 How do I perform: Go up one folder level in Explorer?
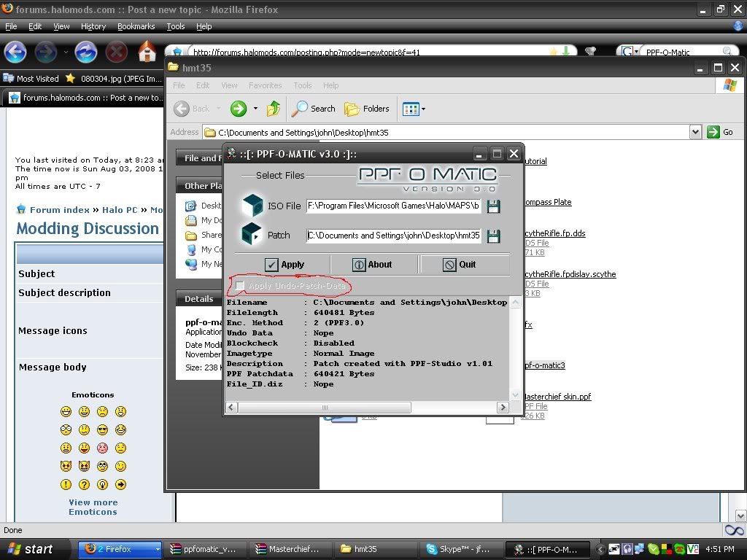pyautogui.click(x=273, y=109)
